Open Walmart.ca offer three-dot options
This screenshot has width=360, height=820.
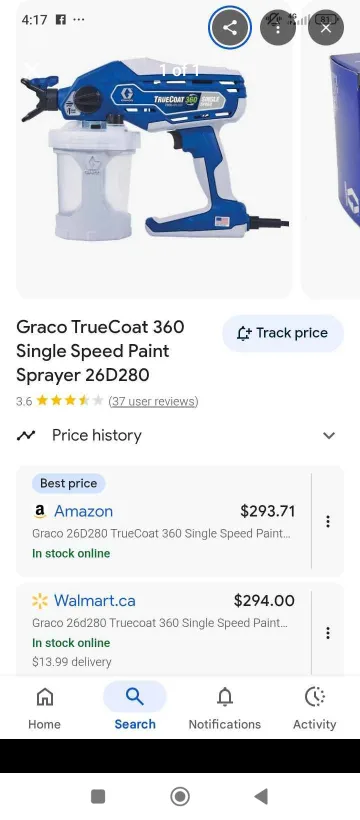click(328, 633)
